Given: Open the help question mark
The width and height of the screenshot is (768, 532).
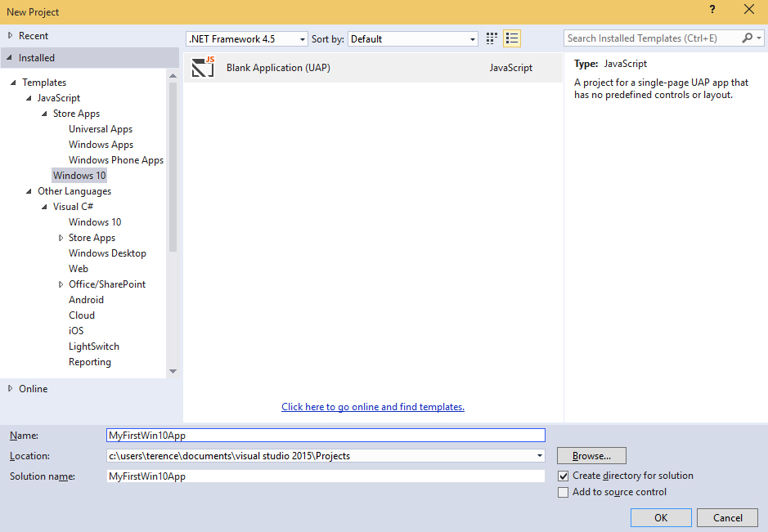Looking at the screenshot, I should click(712, 9).
